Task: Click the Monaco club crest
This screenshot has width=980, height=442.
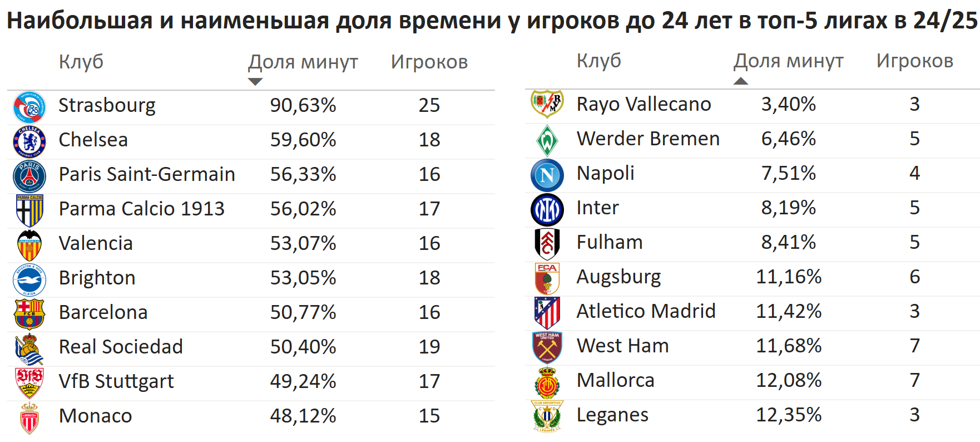Action: [x=29, y=418]
